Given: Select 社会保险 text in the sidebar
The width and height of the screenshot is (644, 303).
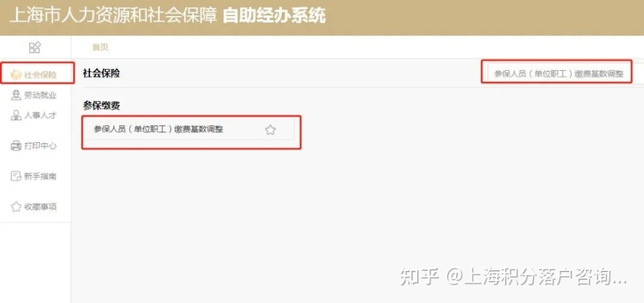Looking at the screenshot, I should click(x=40, y=75).
